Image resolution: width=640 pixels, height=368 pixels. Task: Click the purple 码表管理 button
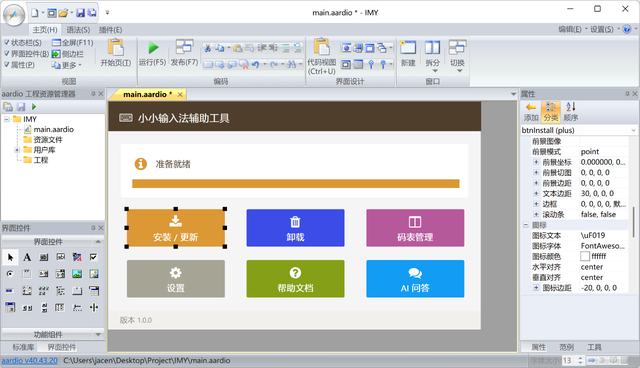click(415, 228)
